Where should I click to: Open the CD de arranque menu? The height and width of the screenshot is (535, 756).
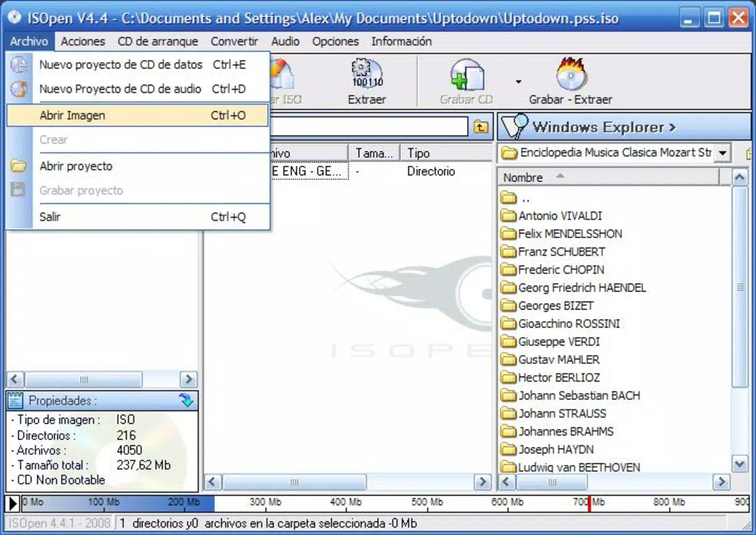[x=158, y=41]
